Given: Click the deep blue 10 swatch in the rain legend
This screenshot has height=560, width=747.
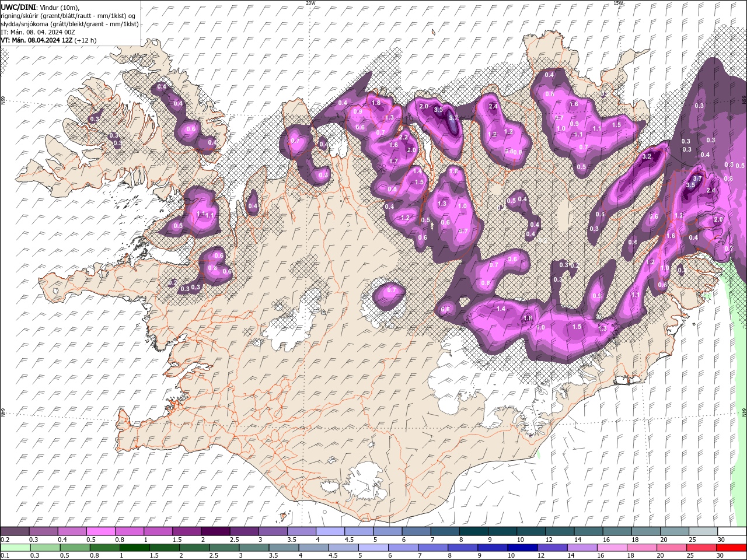Looking at the screenshot, I should pos(523,548).
